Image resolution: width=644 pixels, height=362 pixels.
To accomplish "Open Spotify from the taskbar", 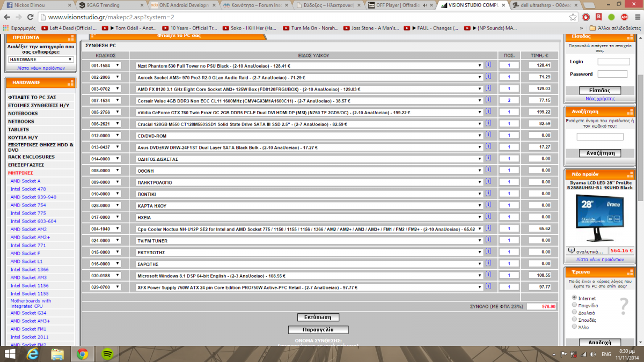I will [106, 354].
